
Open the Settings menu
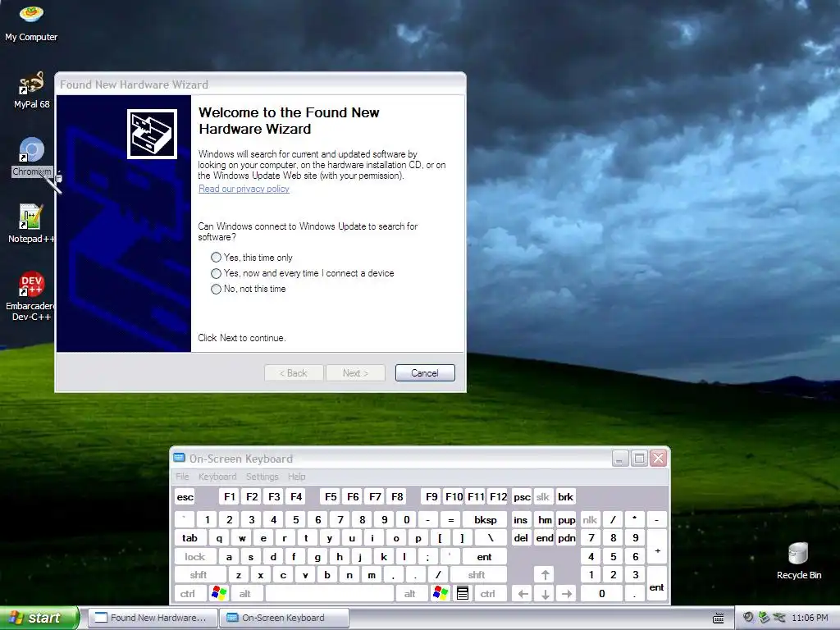262,477
